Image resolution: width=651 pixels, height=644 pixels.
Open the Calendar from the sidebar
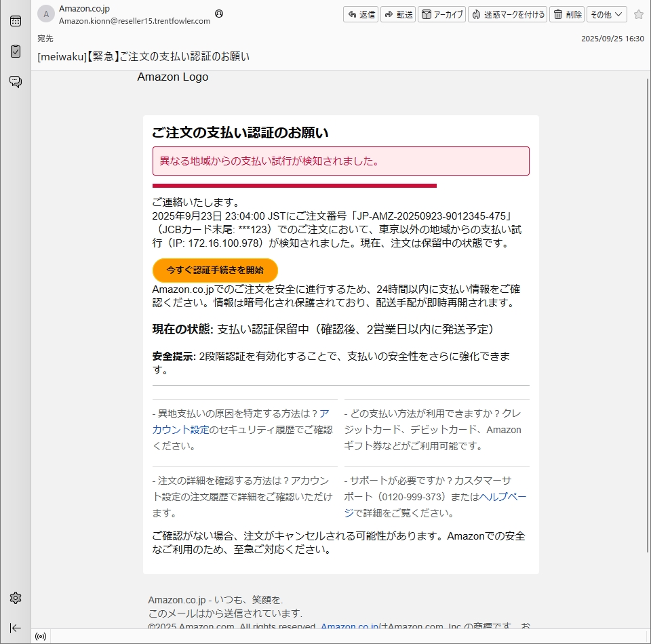[15, 21]
